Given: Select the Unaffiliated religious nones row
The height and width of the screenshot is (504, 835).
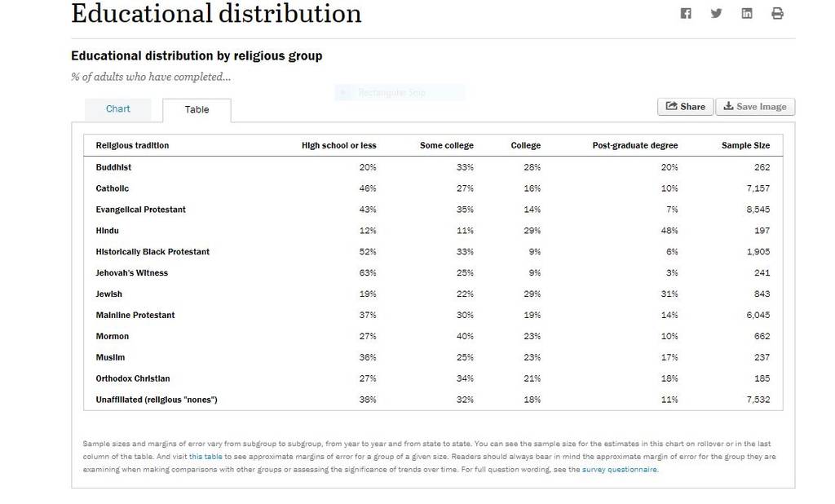Looking at the screenshot, I should point(433,400).
